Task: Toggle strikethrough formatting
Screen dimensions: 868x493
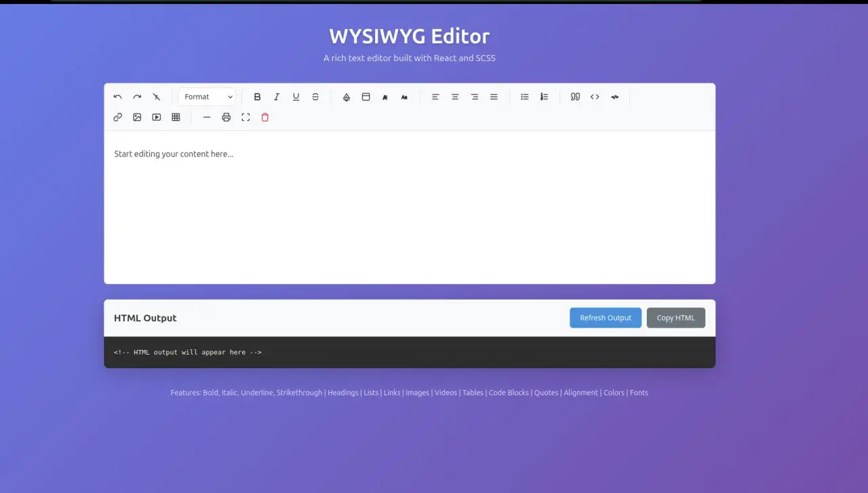Action: (315, 97)
